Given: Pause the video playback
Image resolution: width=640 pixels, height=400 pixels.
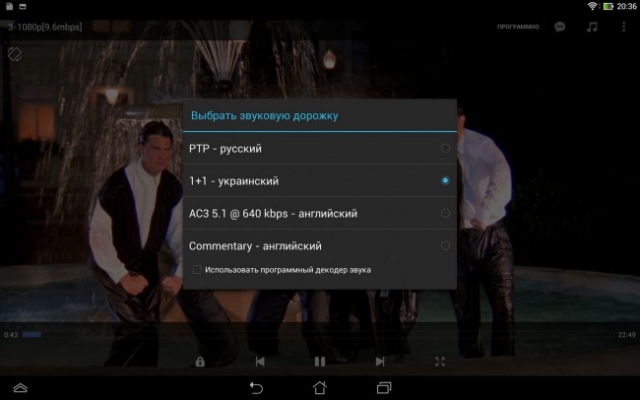Looking at the screenshot, I should pos(320,361).
